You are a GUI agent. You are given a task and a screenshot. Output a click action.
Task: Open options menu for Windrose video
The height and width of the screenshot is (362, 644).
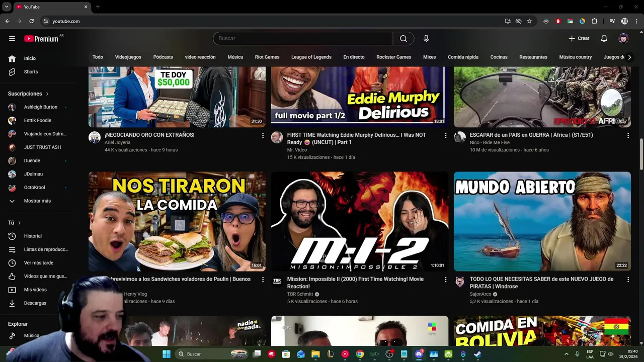628,279
